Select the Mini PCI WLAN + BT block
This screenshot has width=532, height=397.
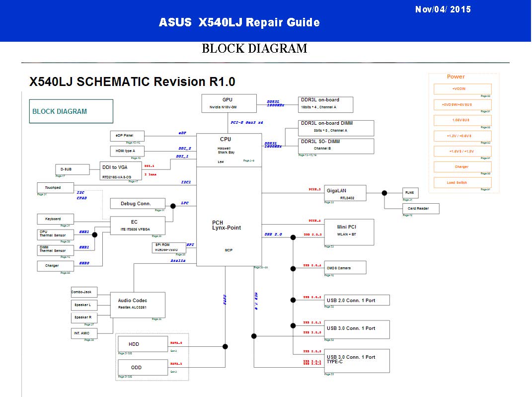[x=349, y=232]
